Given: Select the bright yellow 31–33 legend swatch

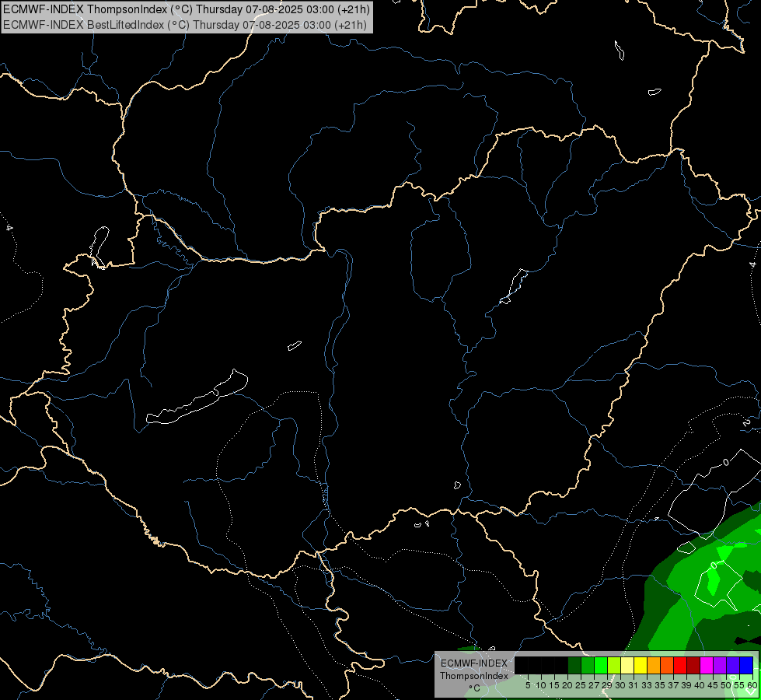Looking at the screenshot, I should (x=641, y=665).
